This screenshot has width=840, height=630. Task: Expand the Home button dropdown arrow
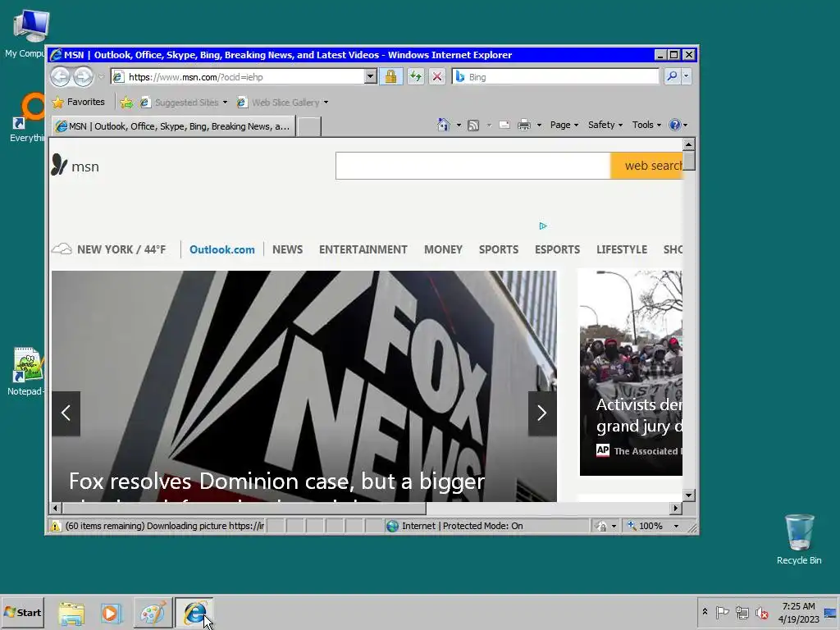pos(459,126)
